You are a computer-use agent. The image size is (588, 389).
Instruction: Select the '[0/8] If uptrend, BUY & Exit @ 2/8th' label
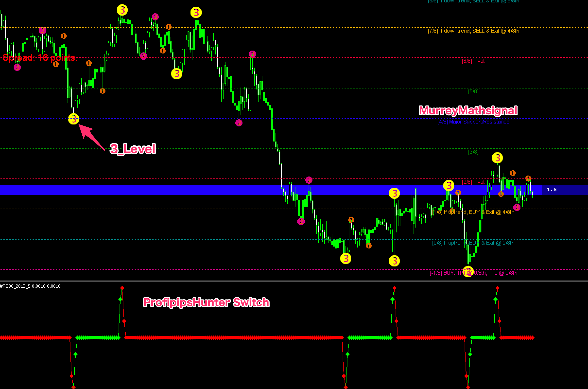pos(473,243)
